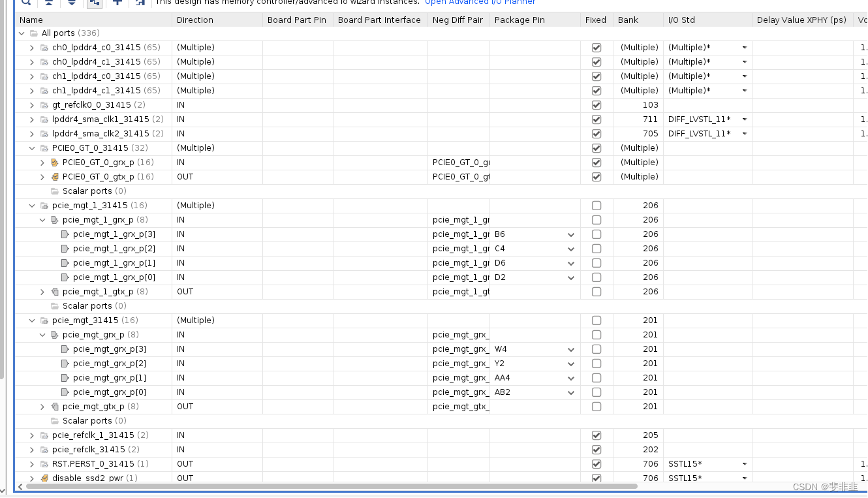868x498 pixels.
Task: Click the pcie_mgt_grx_p[2] port icon
Action: 65,364
